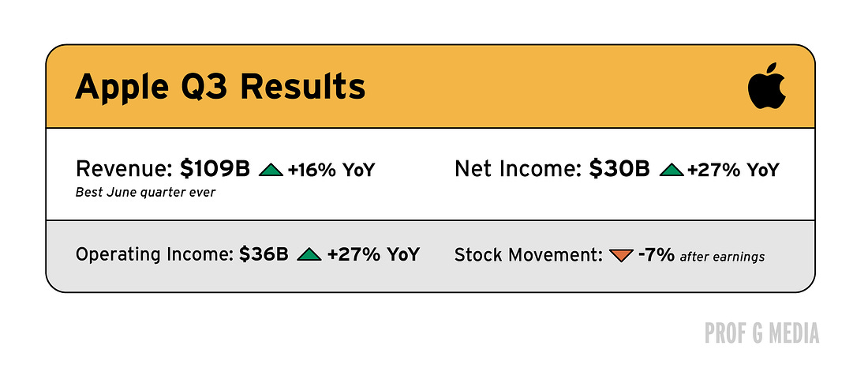Click the orange down triangle for Stock Movement
Viewport: 868px width, 387px height.
[621, 256]
